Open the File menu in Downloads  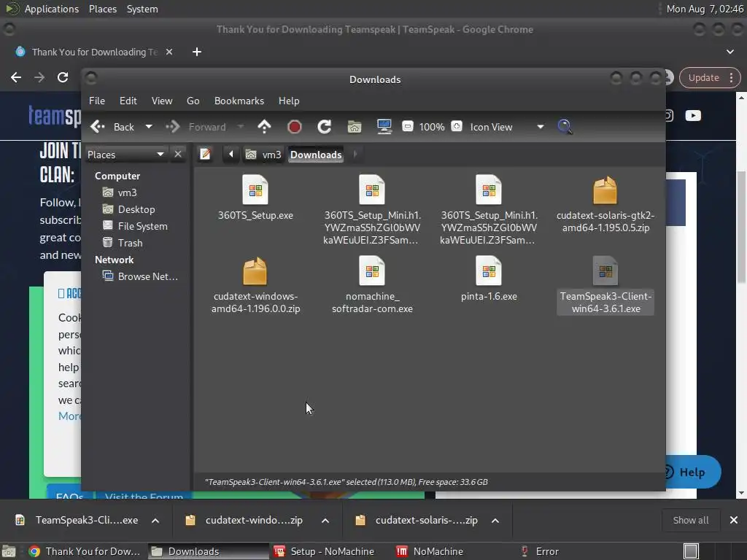point(97,101)
